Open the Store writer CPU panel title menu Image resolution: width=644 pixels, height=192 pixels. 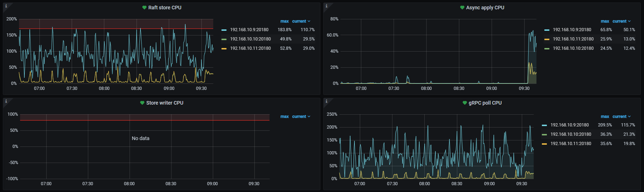[164, 103]
